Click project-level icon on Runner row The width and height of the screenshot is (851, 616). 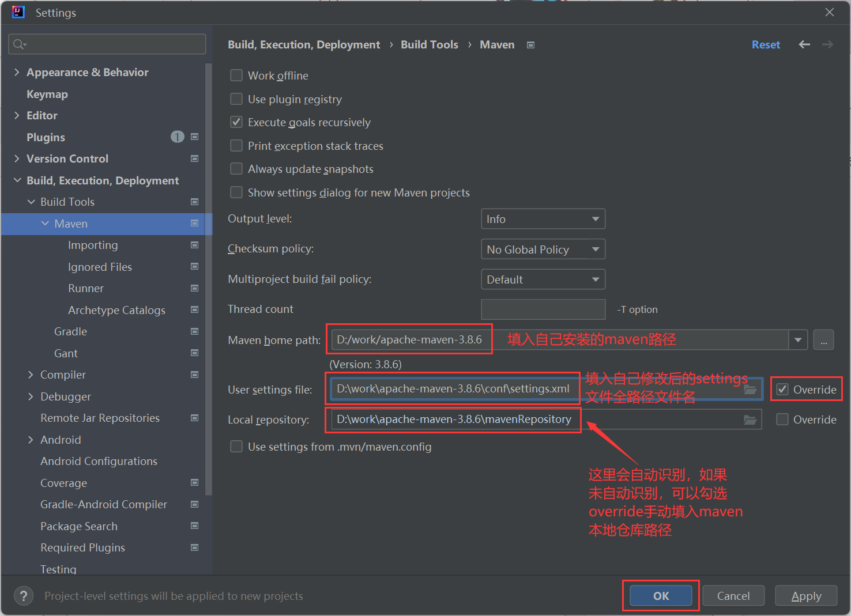(194, 288)
